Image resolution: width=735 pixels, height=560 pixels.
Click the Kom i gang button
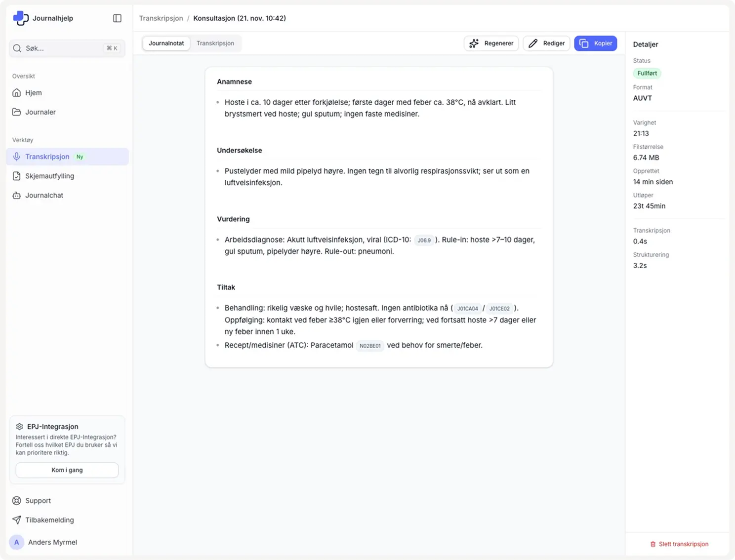[x=67, y=470]
